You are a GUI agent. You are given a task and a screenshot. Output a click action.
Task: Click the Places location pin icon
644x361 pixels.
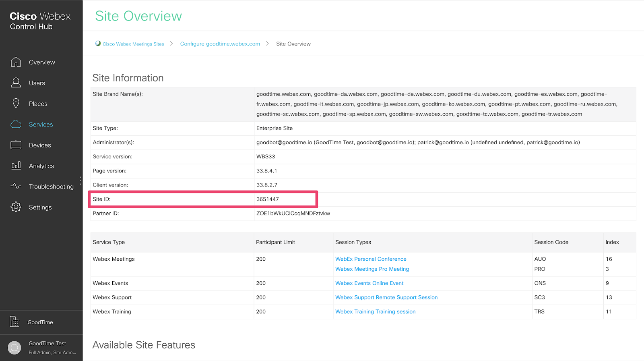16,104
